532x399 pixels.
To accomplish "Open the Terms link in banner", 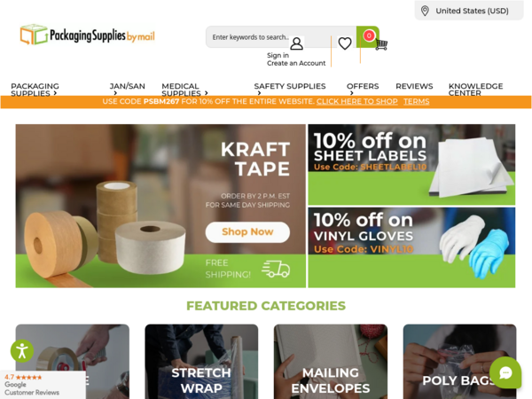I will click(417, 101).
